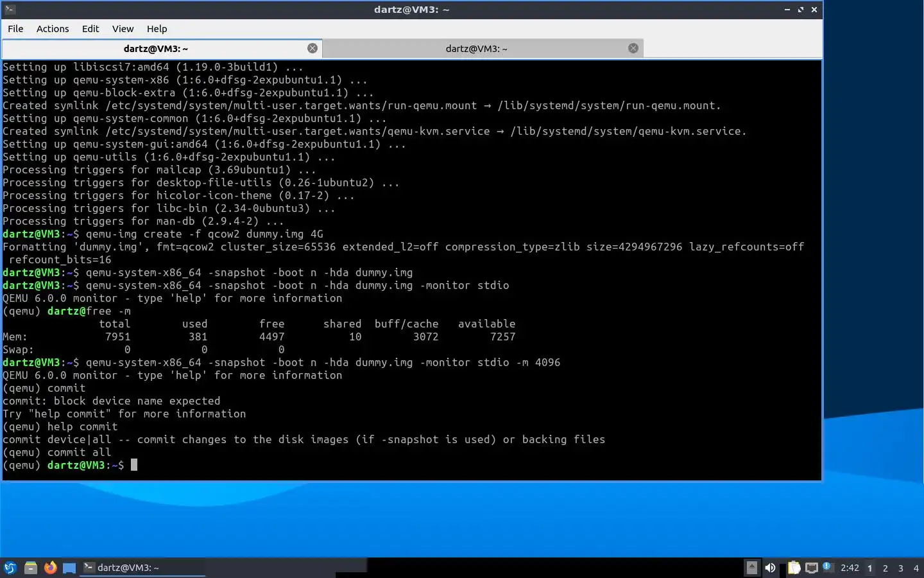Viewport: 924px width, 578px height.
Task: Click 'Processing triggers for mailcap' line
Action: pyautogui.click(x=160, y=170)
